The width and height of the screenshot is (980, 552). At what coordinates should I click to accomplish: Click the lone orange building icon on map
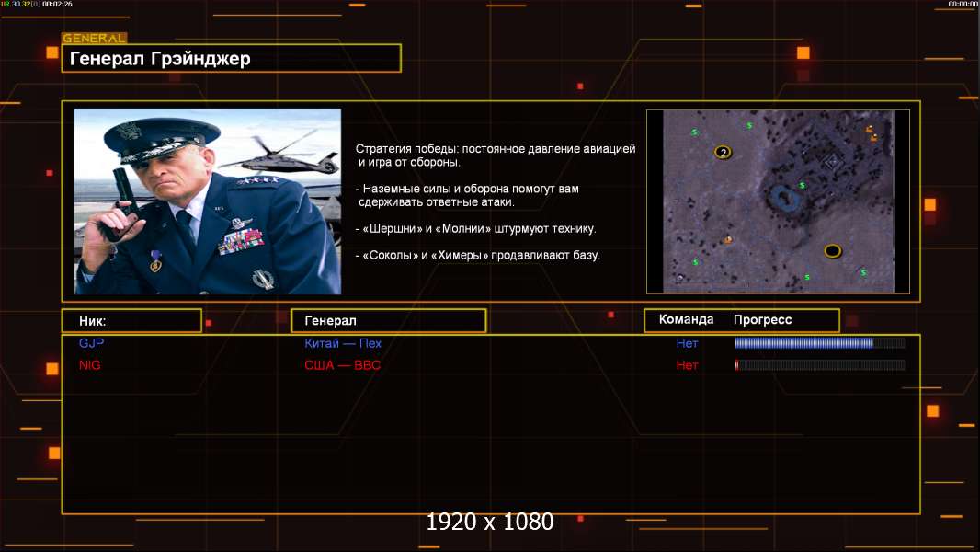[x=728, y=240]
